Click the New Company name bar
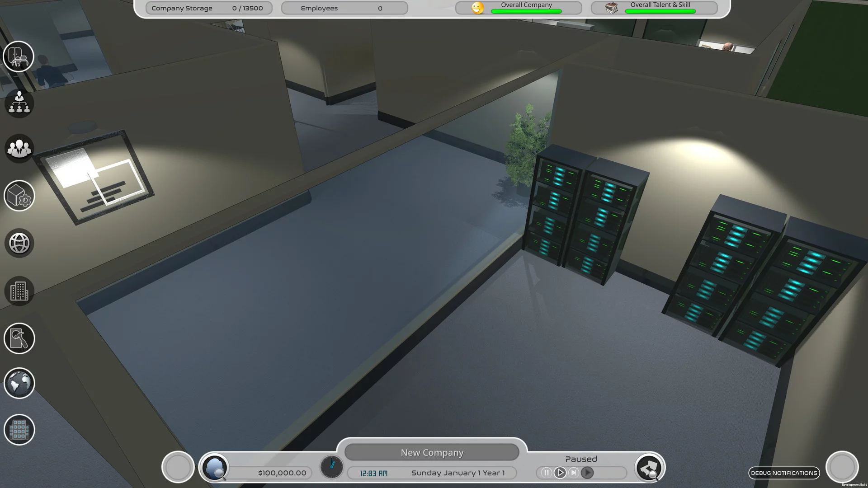Viewport: 868px width, 488px height. (x=432, y=452)
